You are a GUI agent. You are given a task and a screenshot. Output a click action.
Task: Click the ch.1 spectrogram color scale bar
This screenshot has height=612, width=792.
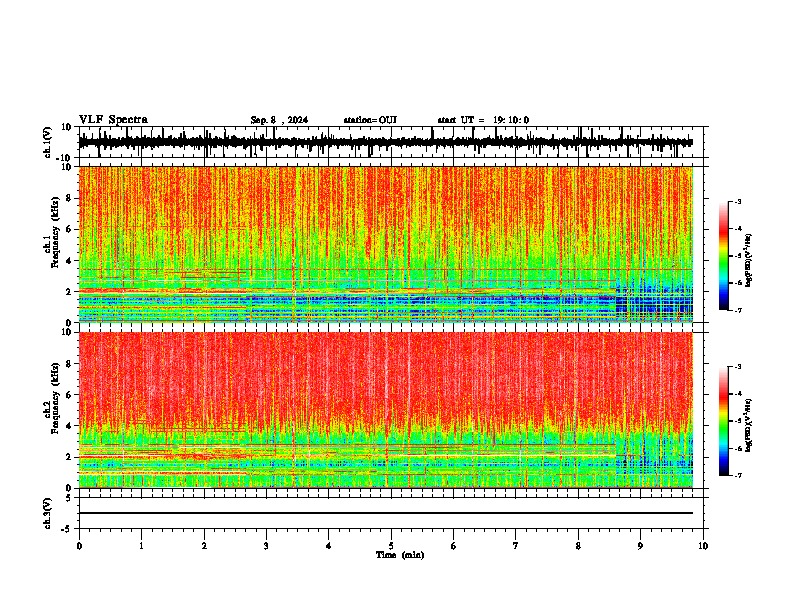pos(723,256)
